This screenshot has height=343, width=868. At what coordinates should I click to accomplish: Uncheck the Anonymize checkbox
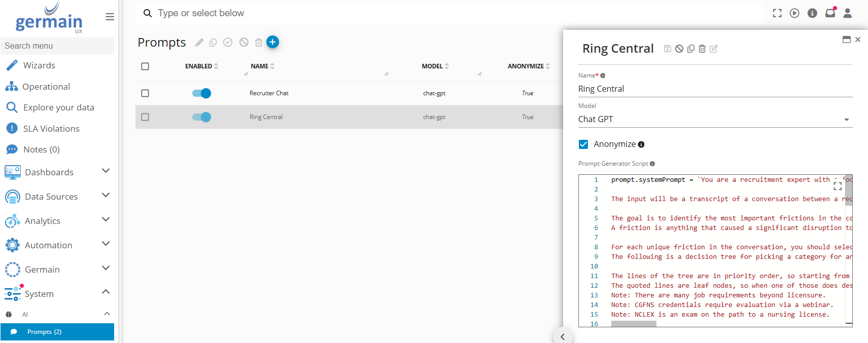[x=583, y=144]
